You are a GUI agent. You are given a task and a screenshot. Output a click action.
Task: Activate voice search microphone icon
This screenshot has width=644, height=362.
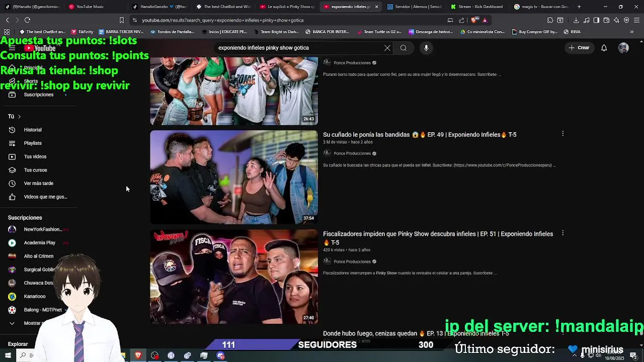pyautogui.click(x=426, y=48)
